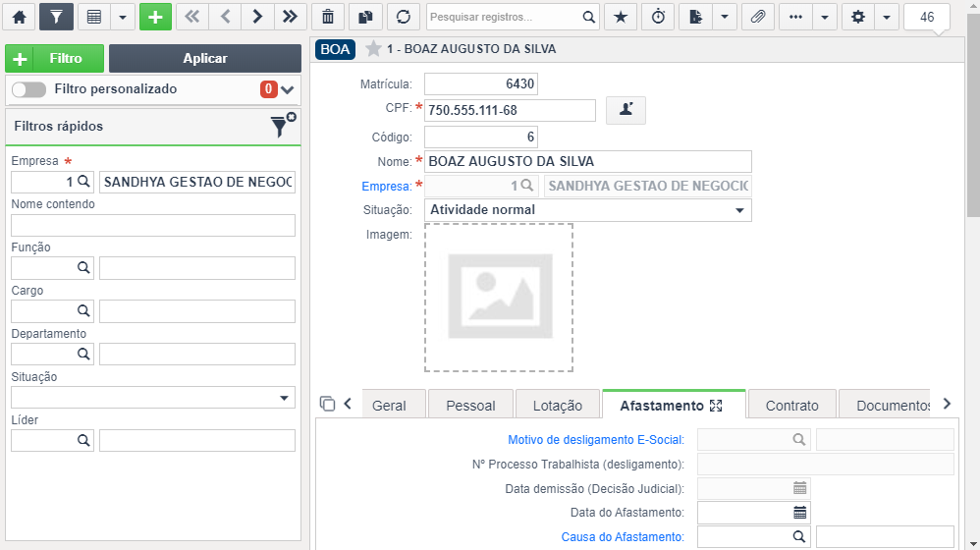Star the BOAZ AUGUSTO DA SILVA record

point(373,49)
